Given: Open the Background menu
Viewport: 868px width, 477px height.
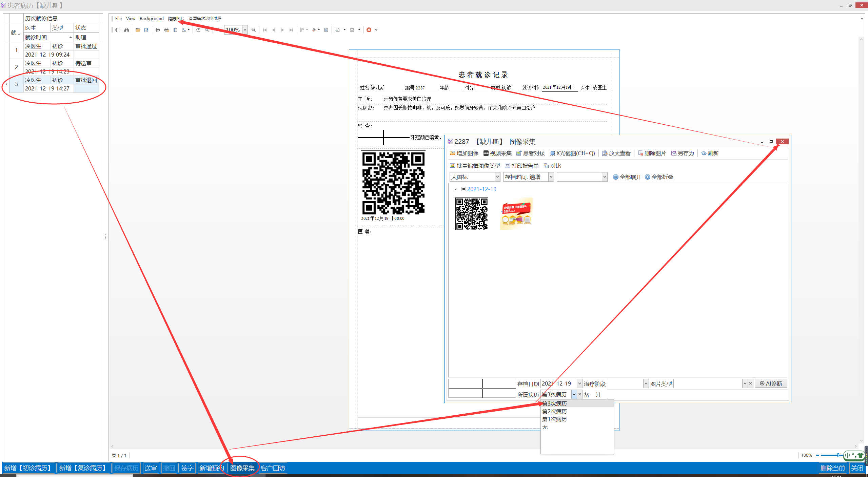Looking at the screenshot, I should [x=152, y=18].
